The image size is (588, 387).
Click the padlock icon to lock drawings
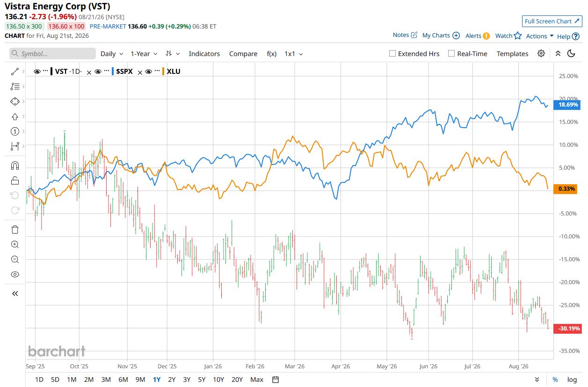click(15, 180)
